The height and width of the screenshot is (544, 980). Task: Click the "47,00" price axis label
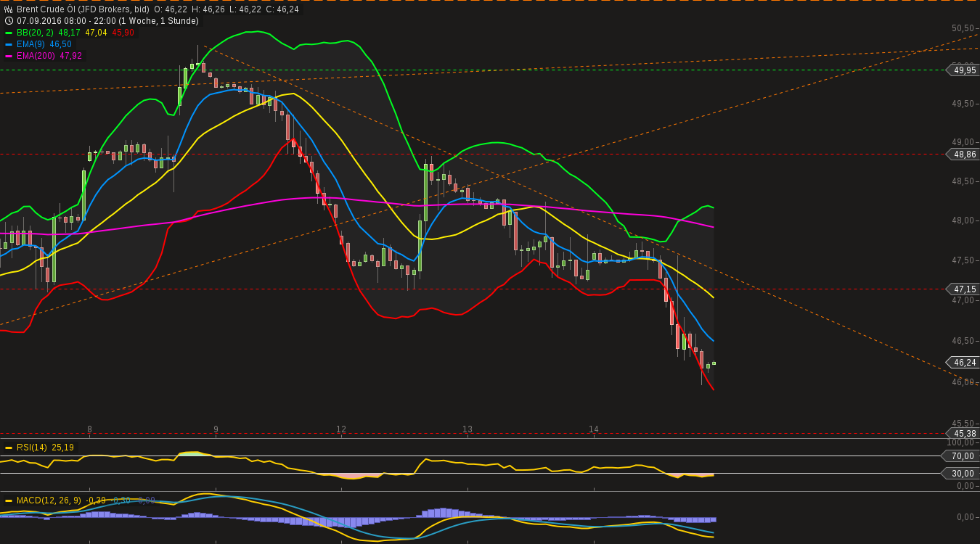[x=963, y=300]
